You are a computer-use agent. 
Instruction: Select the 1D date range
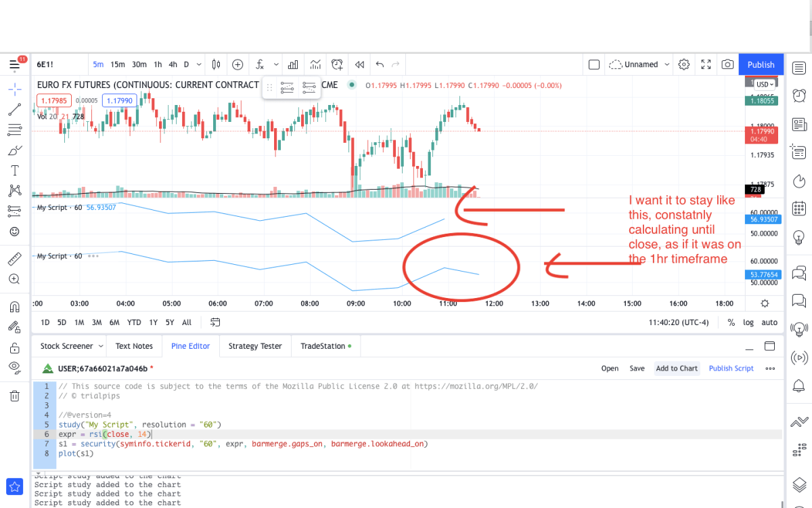45,322
